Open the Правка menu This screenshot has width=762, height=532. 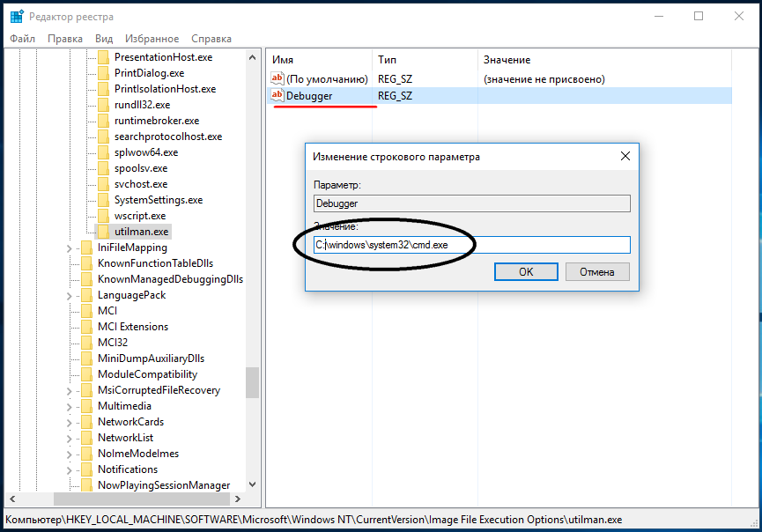[x=65, y=39]
